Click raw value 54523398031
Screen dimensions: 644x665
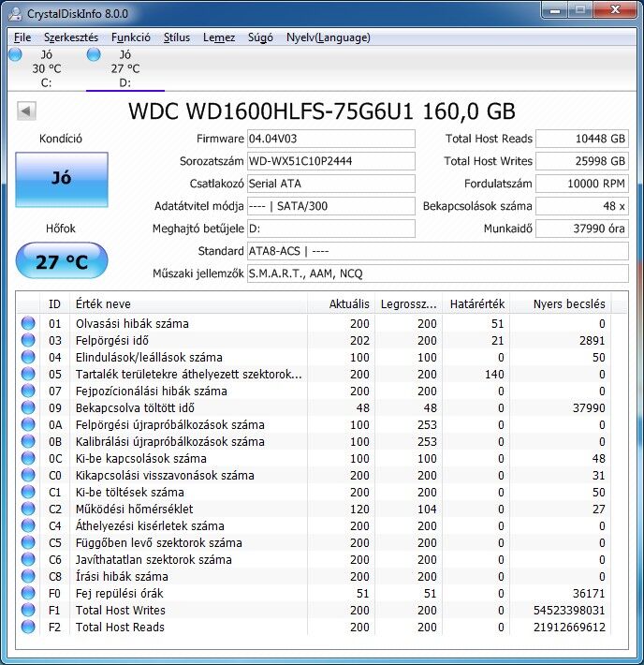(x=569, y=610)
